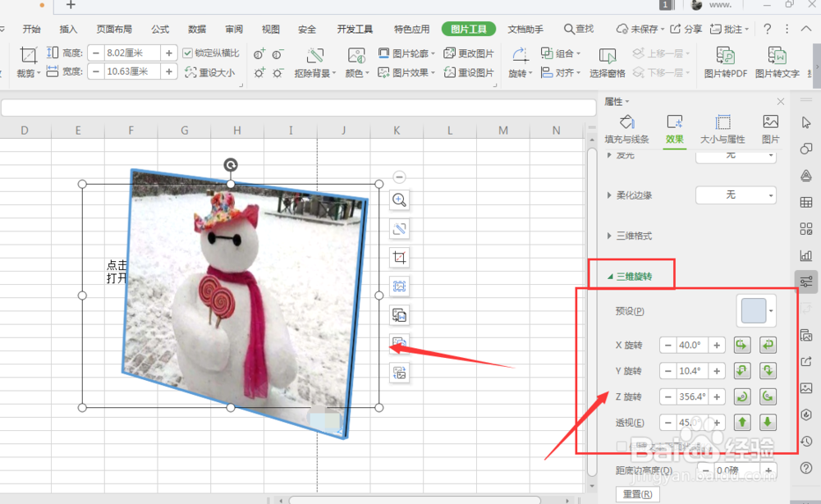This screenshot has height=504, width=821.
Task: Click the 未保存 unsaved status button
Action: 640,29
